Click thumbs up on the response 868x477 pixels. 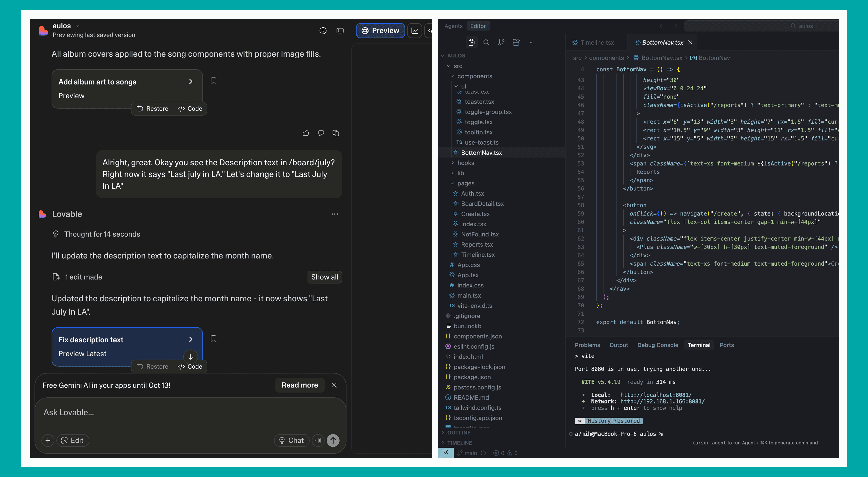(x=306, y=133)
